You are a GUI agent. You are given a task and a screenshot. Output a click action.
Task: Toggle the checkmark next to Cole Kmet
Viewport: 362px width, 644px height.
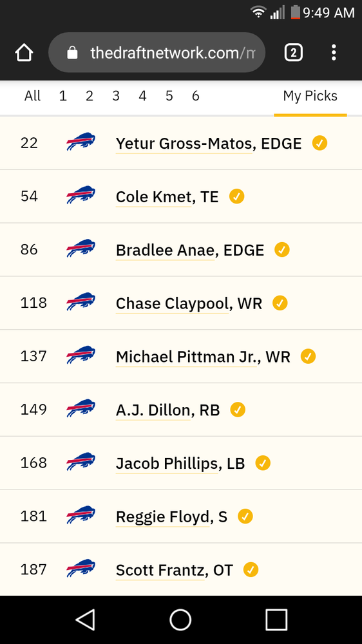[x=236, y=196]
